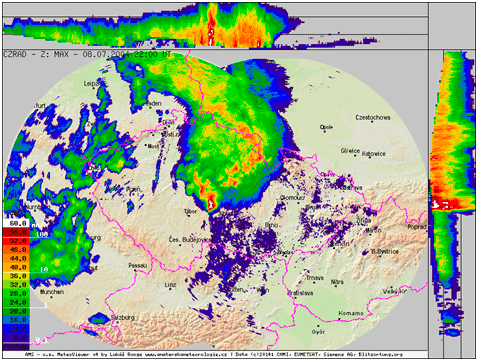The height and width of the screenshot is (361, 478).
Task: Click the 8.0 indigo legend swatch
Action: point(16,337)
